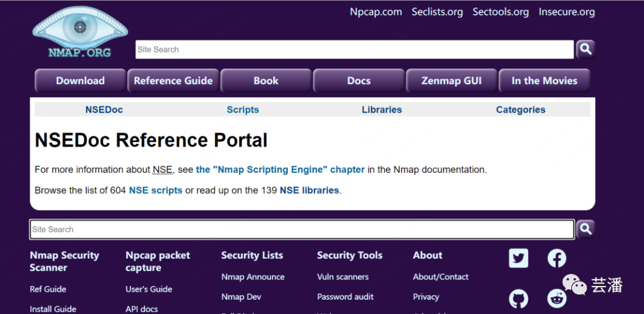Click the About footer heading

pos(428,255)
